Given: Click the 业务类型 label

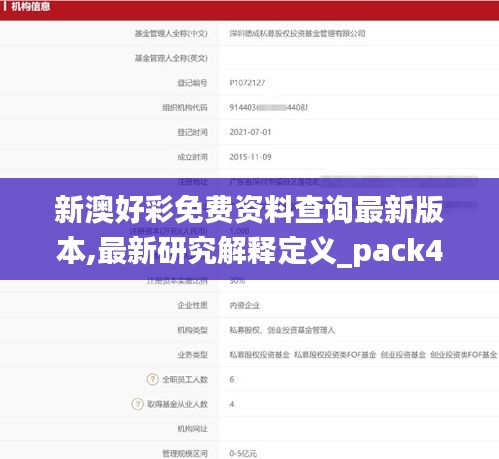Looking at the screenshot, I should (192, 355).
